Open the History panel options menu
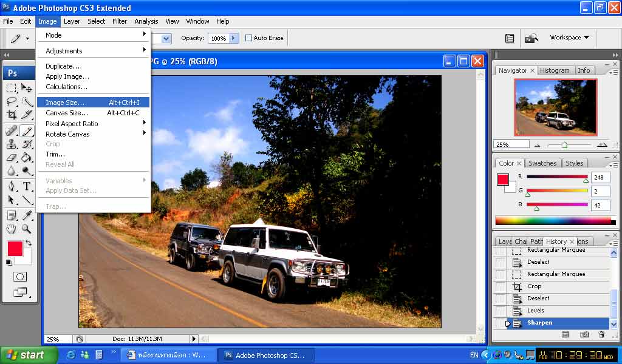 [613, 243]
